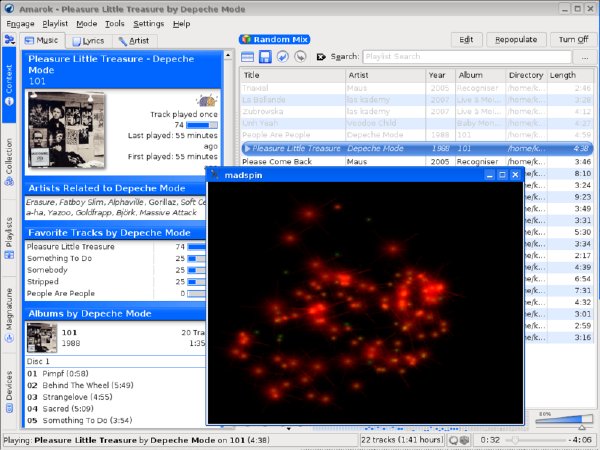This screenshot has height=450, width=600.
Task: Switch to the Context sidebar tab
Action: (9, 85)
